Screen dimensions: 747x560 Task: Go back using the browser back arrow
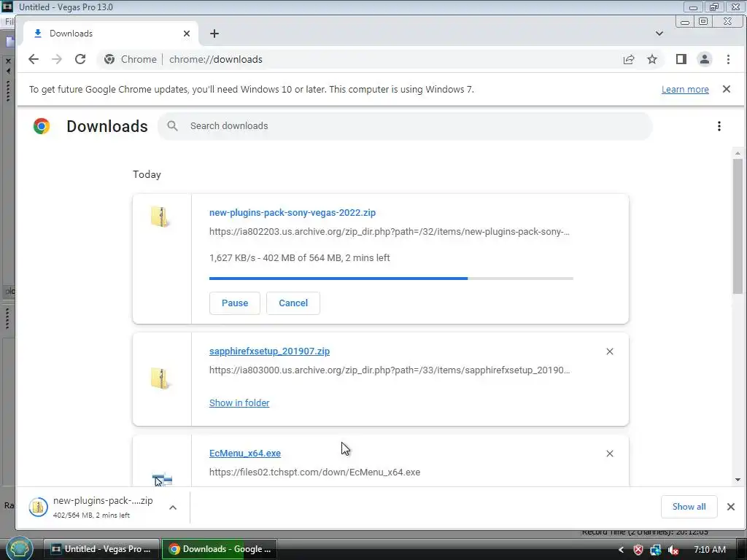pos(34,59)
